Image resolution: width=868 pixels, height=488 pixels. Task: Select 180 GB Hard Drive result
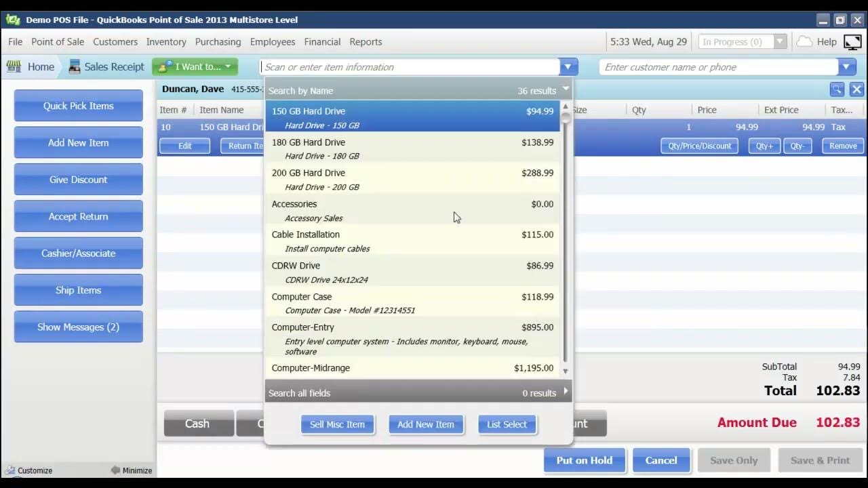click(x=412, y=148)
